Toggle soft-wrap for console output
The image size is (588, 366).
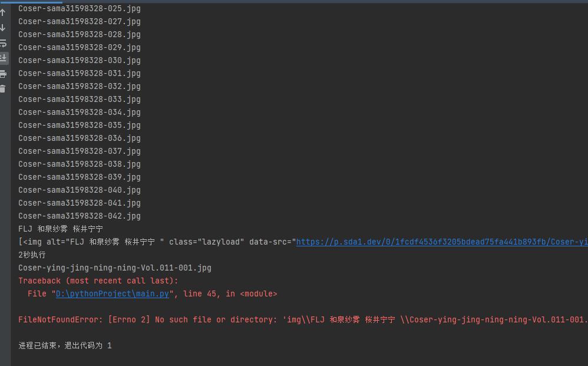pyautogui.click(x=4, y=43)
